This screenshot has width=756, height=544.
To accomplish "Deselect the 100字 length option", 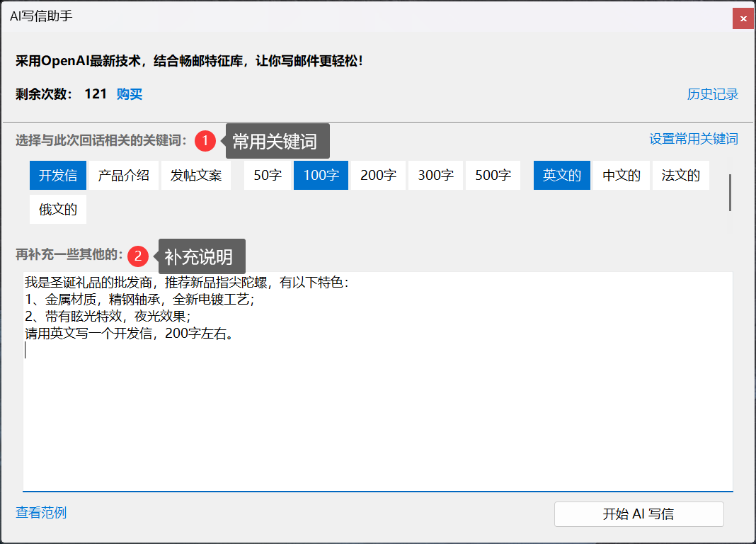I will (321, 175).
